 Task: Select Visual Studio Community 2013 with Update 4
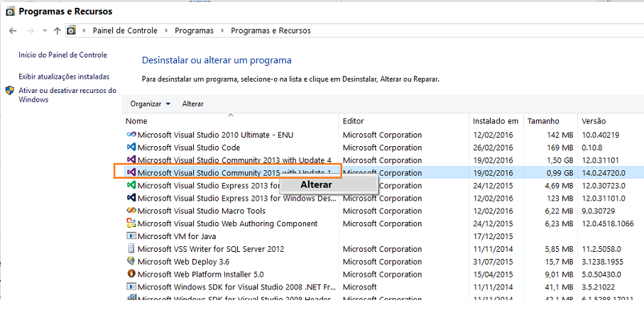[x=234, y=160]
